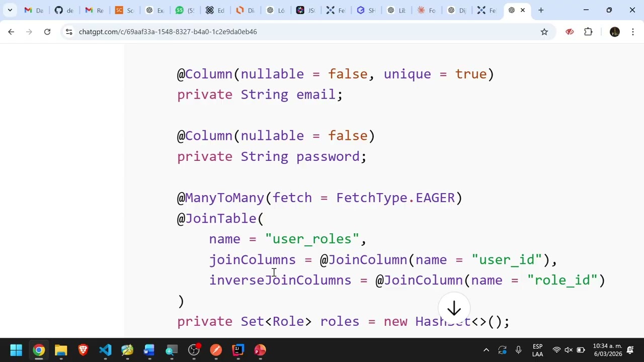The width and height of the screenshot is (644, 362).
Task: Open the Windows Start menu
Action: 16,350
